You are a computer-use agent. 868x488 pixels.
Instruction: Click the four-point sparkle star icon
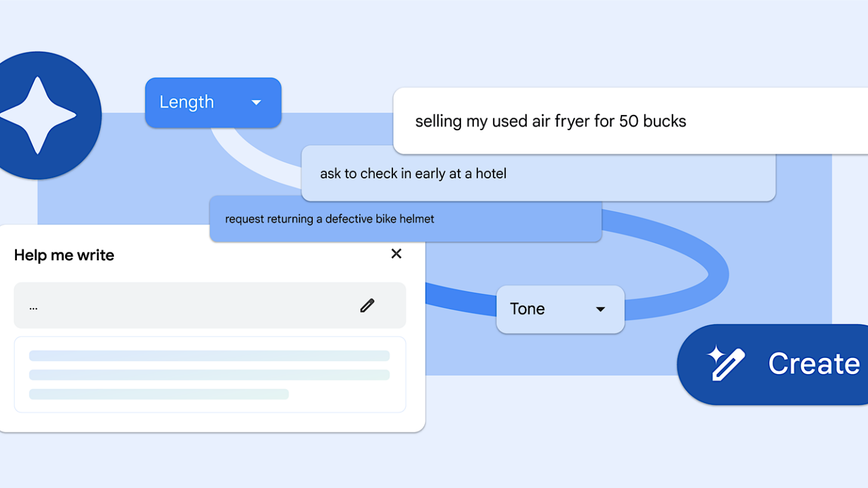tap(37, 115)
